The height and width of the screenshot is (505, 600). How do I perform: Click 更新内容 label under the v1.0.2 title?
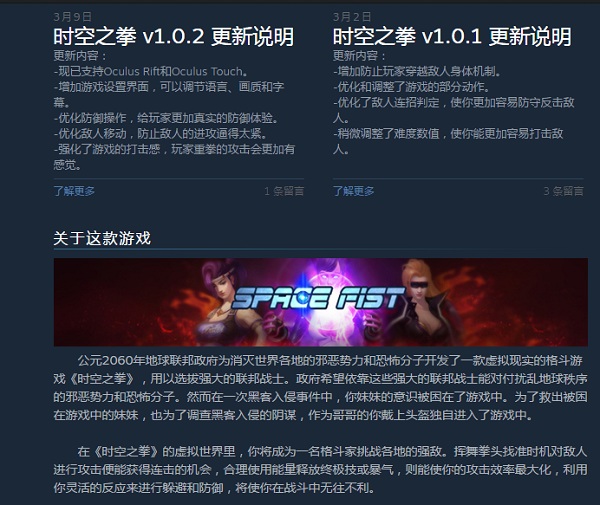tap(80, 56)
